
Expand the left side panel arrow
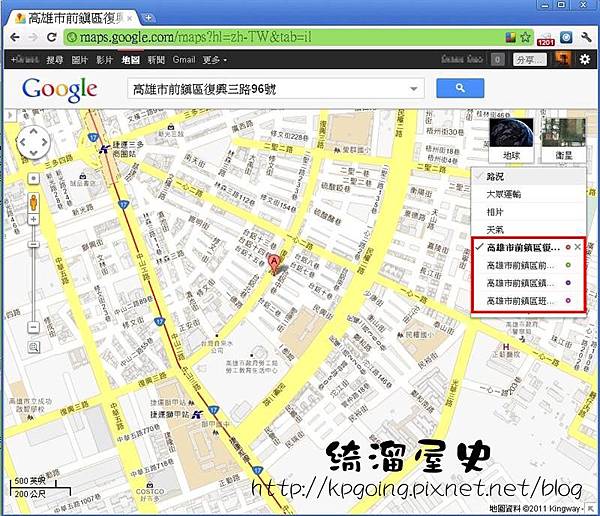(x=10, y=115)
